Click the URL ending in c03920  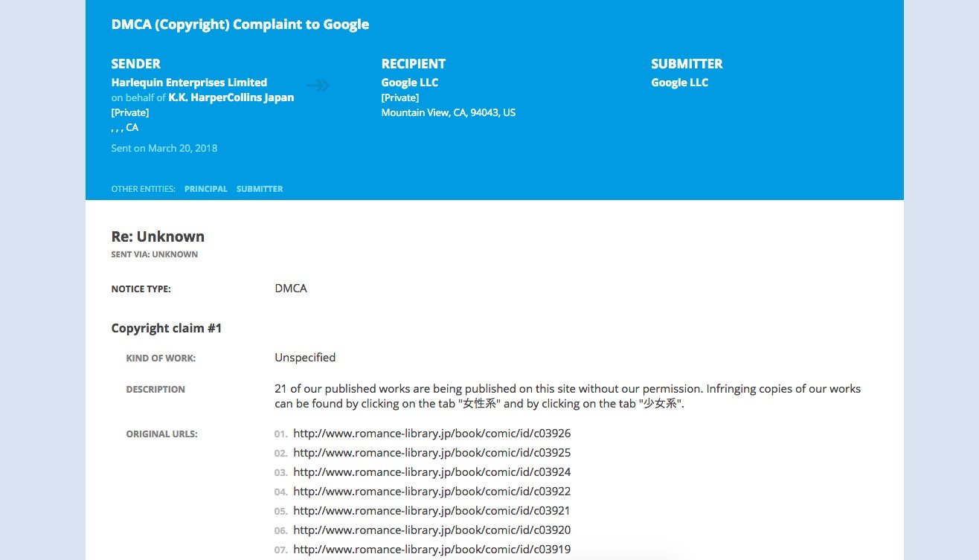click(x=432, y=530)
